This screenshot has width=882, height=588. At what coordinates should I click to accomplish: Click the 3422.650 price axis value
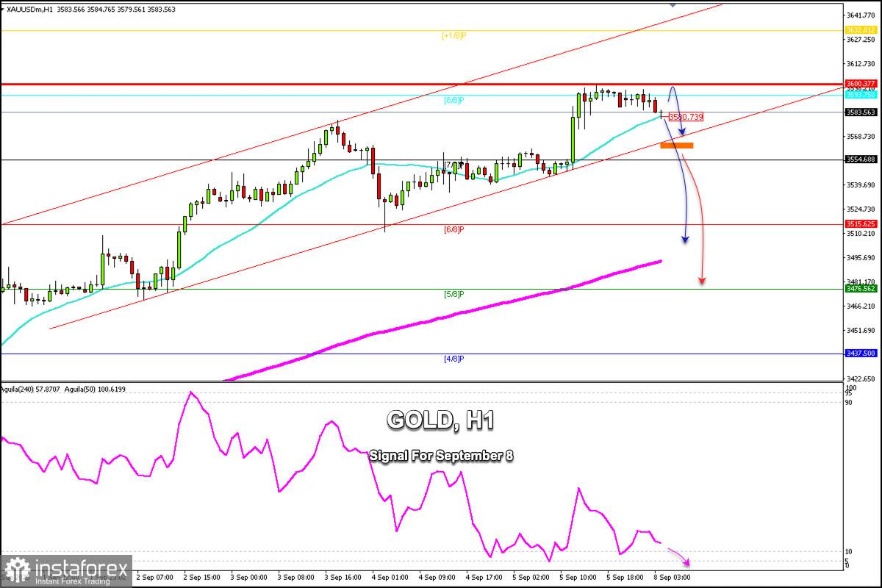(861, 379)
